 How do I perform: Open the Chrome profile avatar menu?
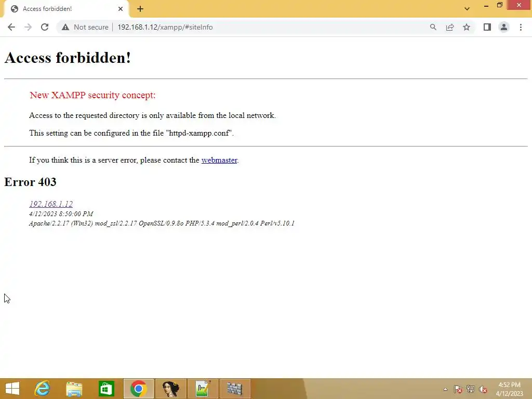pos(504,27)
